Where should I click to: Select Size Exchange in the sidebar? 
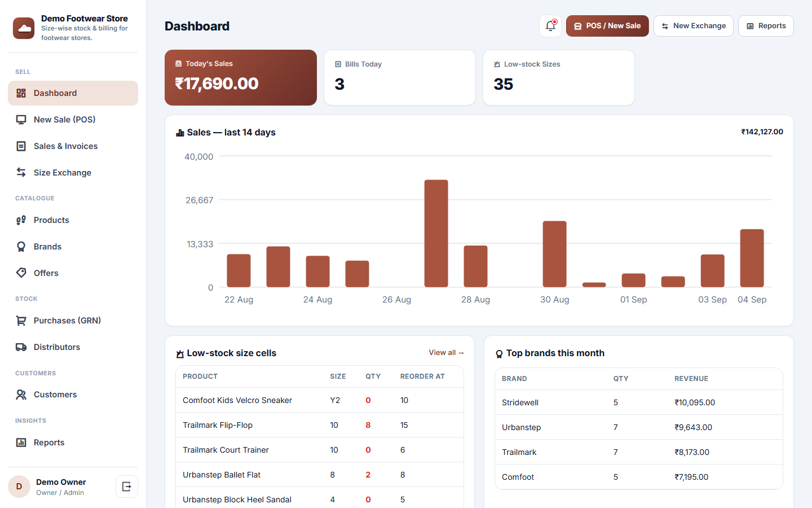point(73,173)
